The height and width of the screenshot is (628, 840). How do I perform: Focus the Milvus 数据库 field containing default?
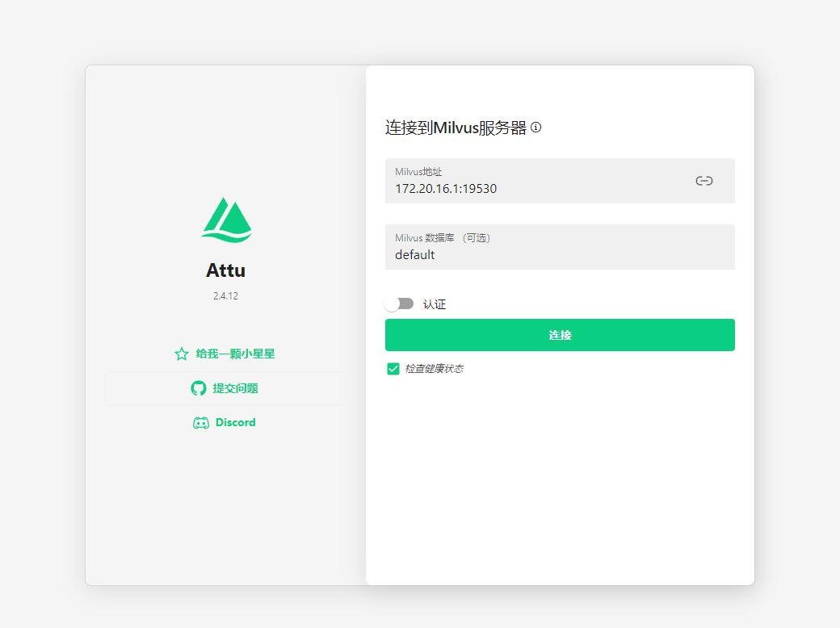tap(415, 255)
